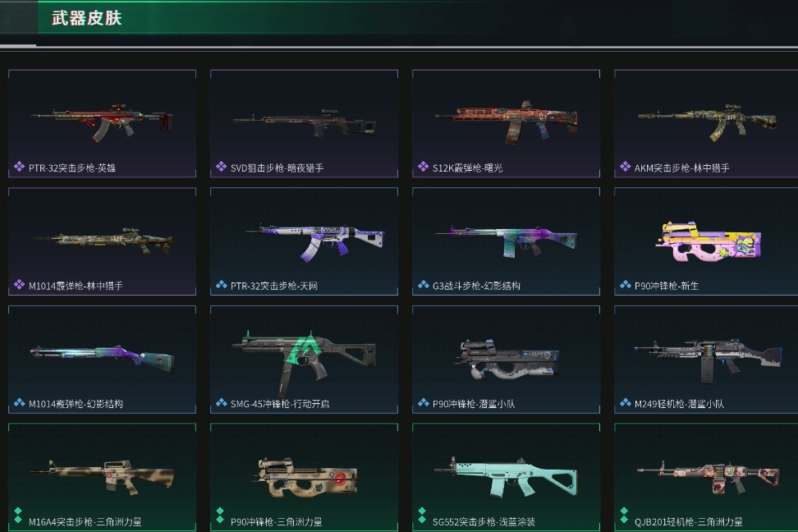Select the M16A4突击步枪-三角洲力量 camo rifle
798x532 pixels.
(103, 478)
